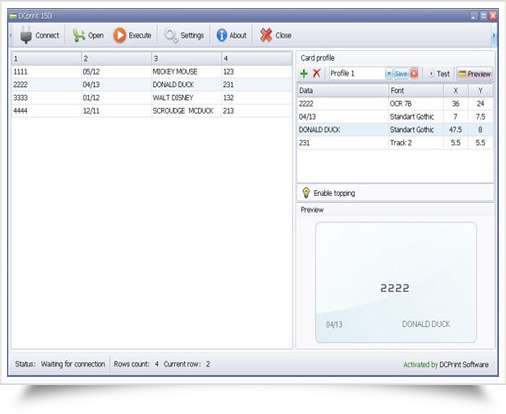506x414 pixels.
Task: Click the Font column header
Action: tap(416, 91)
